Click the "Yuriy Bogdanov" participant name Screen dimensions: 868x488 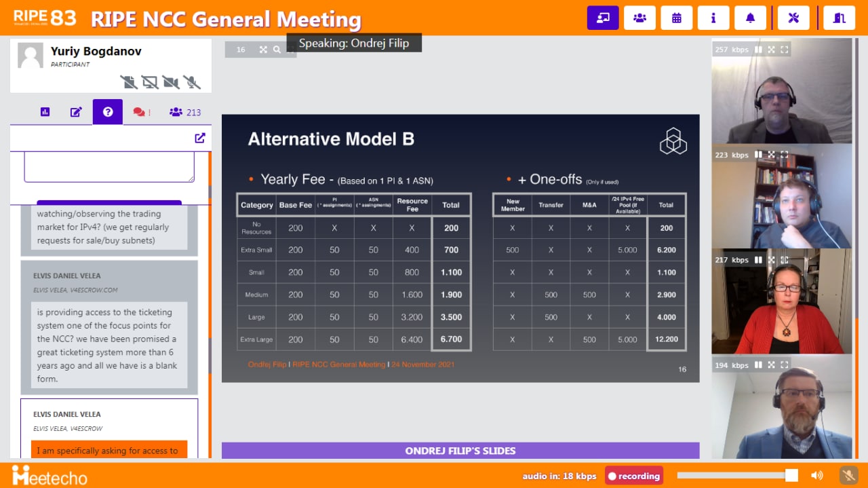[x=96, y=52]
